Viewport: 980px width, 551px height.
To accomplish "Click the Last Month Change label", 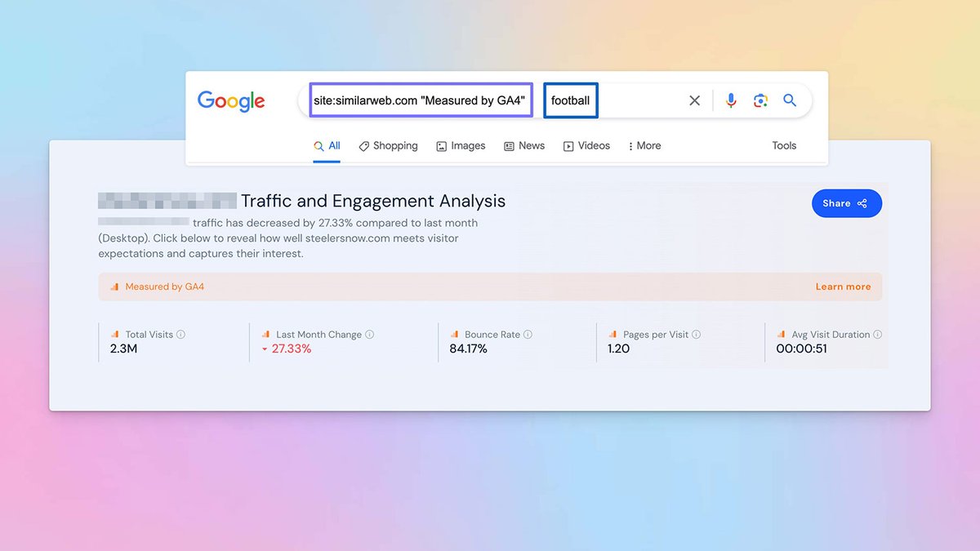I will click(318, 335).
